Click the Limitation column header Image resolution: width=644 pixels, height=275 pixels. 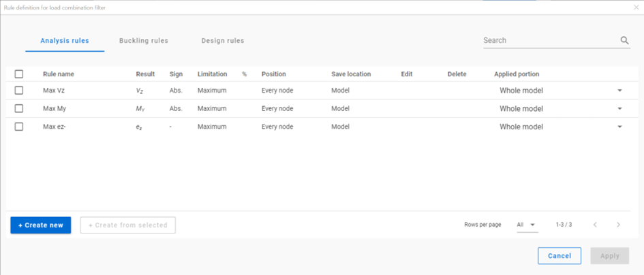212,74
